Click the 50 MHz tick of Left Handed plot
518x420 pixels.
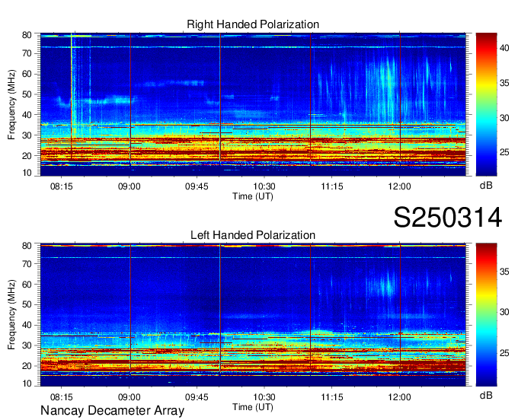point(27,304)
